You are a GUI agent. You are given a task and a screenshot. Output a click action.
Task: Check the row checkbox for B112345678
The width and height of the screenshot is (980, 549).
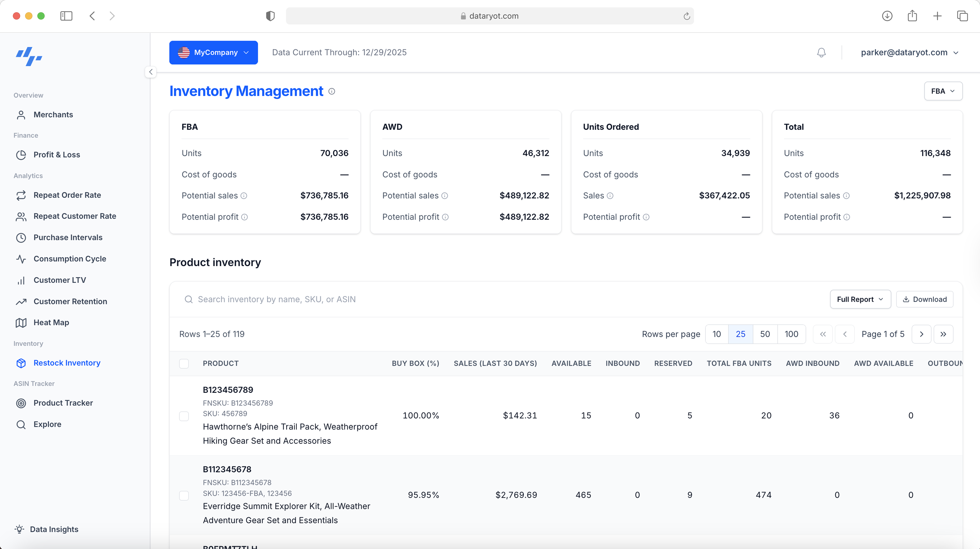pyautogui.click(x=184, y=495)
